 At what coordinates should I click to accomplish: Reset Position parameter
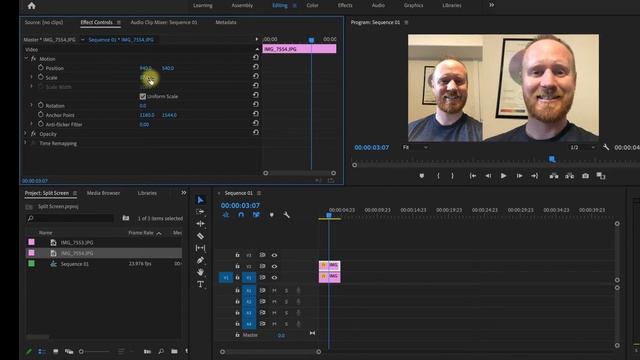[x=256, y=67]
